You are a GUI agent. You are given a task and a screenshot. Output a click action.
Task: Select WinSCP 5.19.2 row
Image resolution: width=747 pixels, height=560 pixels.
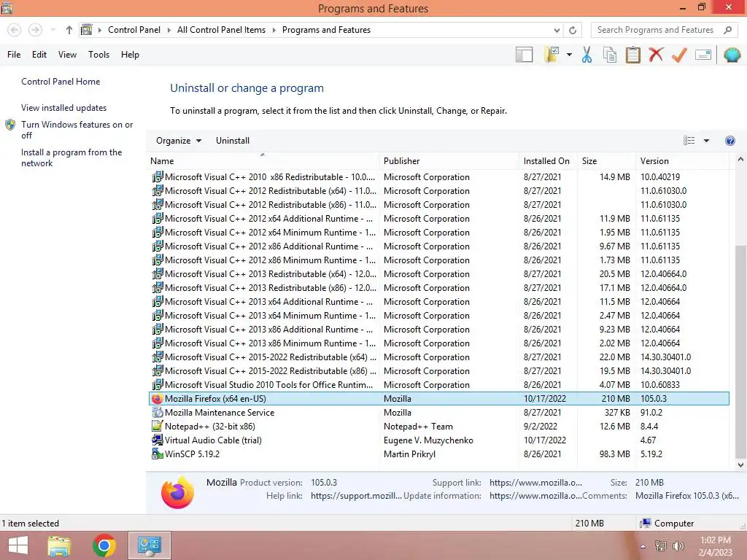click(438, 454)
